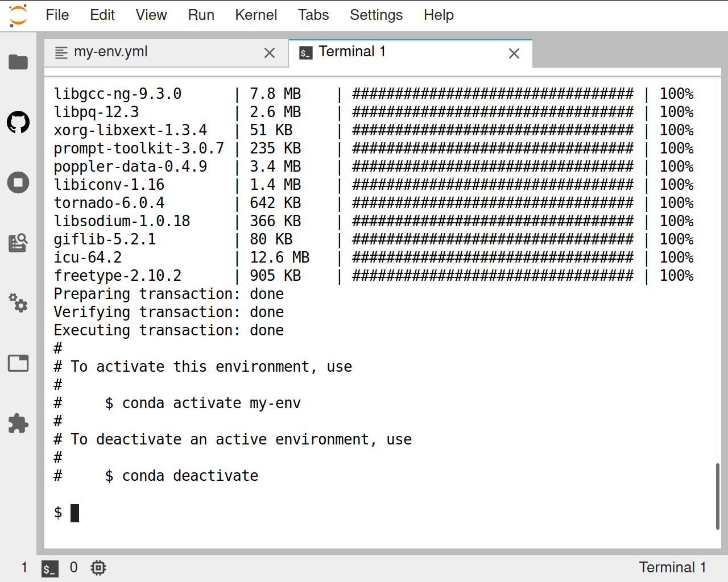
Task: Open the property inspector gears panel
Action: (x=18, y=304)
